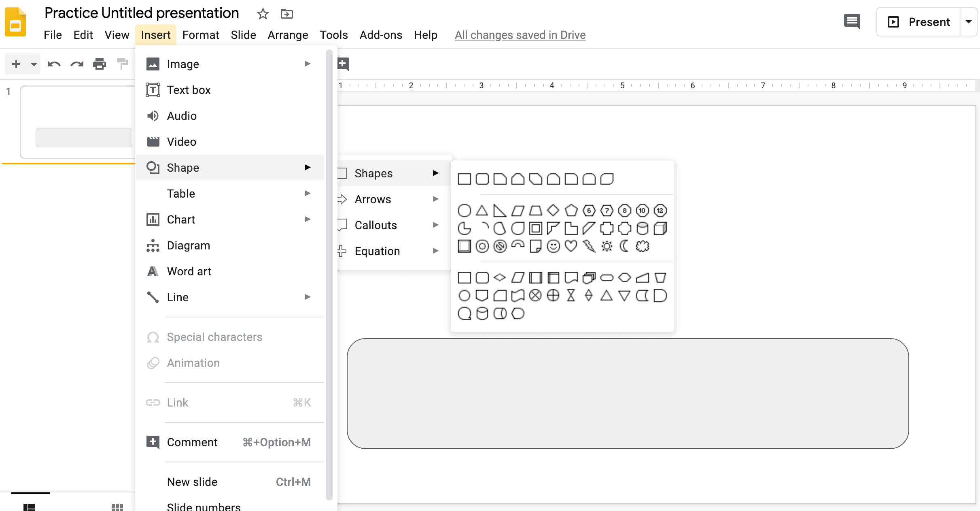The height and width of the screenshot is (511, 980).
Task: Expand the Line submenu arrow
Action: click(308, 297)
